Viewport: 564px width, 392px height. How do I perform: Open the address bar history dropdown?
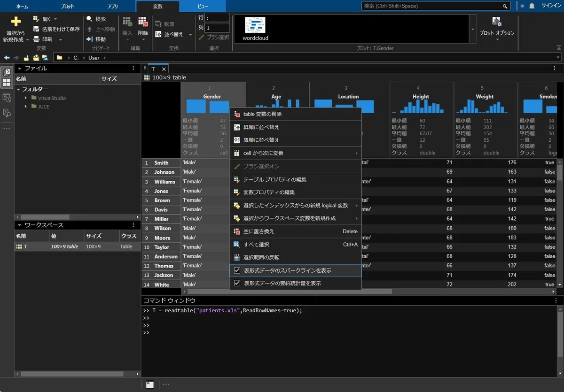tap(558, 58)
